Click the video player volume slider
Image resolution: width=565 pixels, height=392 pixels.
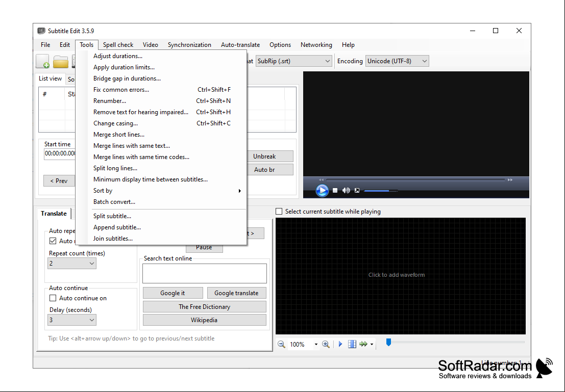[x=381, y=191]
